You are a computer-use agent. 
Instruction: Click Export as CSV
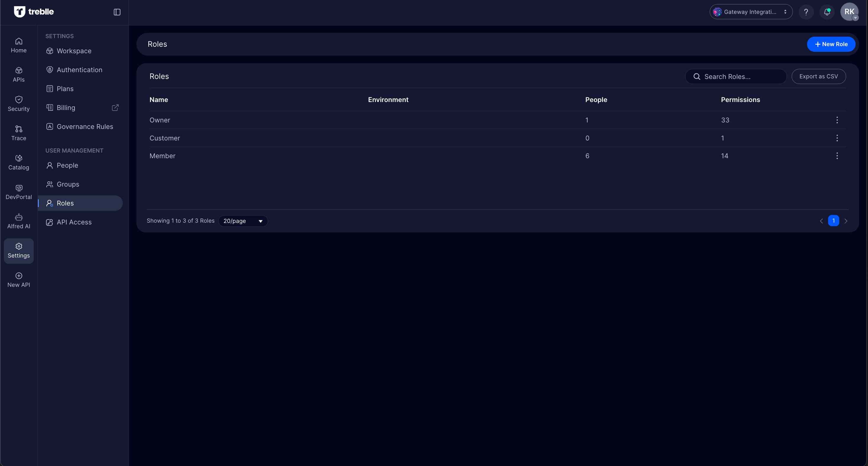(819, 76)
